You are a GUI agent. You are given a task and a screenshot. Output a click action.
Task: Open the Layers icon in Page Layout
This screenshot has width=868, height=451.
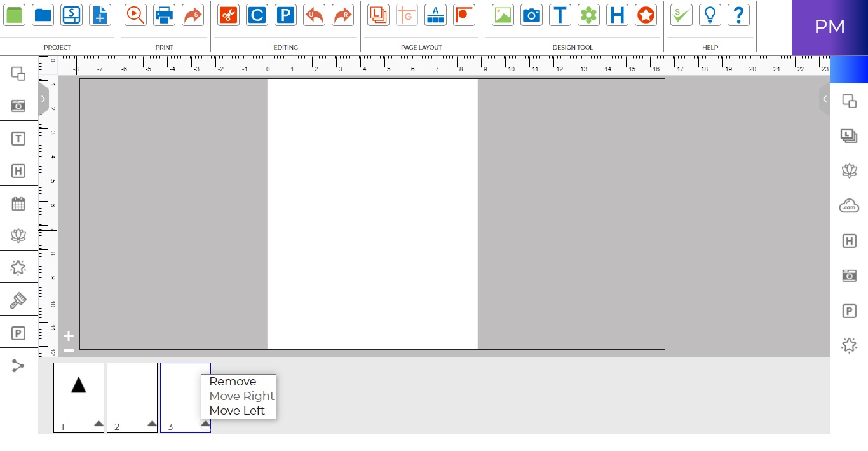click(x=378, y=15)
